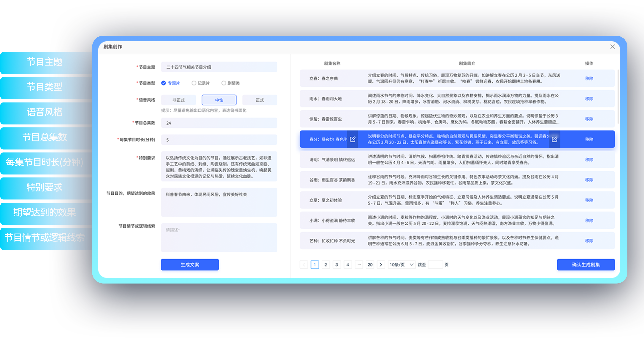Viewport: 644px width, 341px height.
Task: Click pagination ellipsis to jump pages
Action: [359, 265]
